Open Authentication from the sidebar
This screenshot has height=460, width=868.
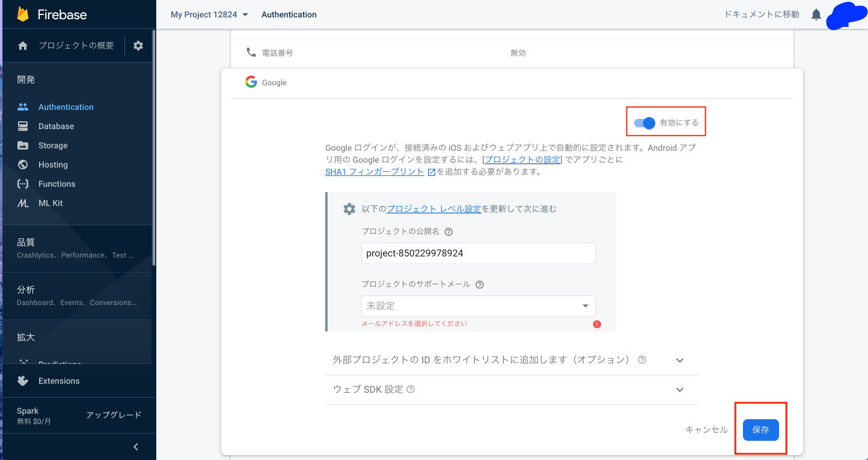[x=65, y=106]
